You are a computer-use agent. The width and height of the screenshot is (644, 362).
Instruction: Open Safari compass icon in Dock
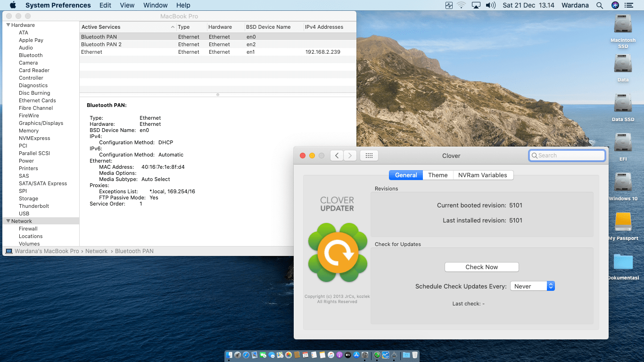click(x=246, y=355)
